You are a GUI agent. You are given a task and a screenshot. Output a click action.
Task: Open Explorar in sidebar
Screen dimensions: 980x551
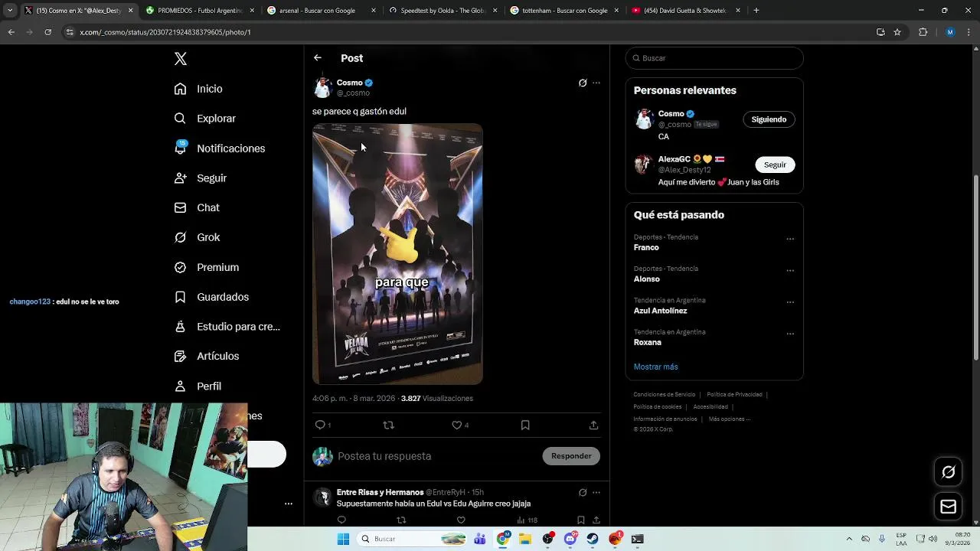click(x=204, y=119)
